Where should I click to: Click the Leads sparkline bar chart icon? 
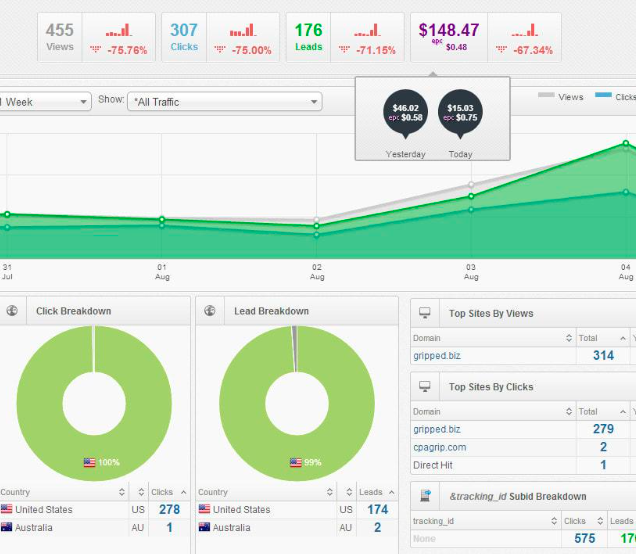pyautogui.click(x=367, y=30)
